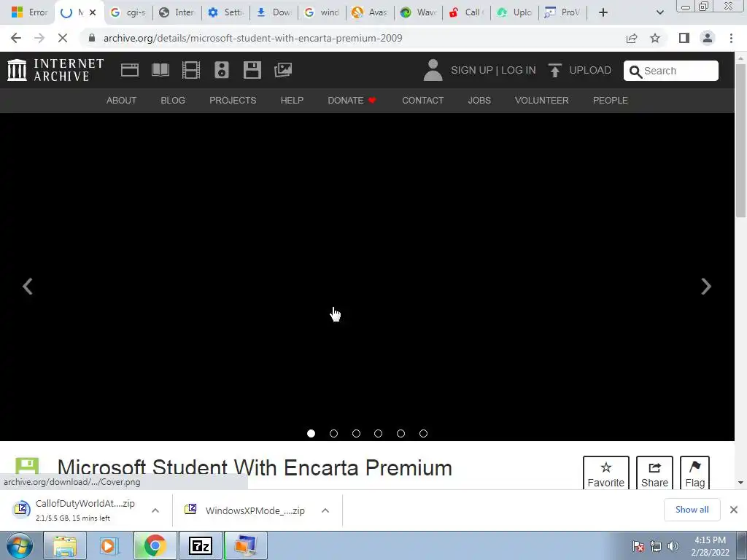Switch to the Upload tab

[x=514, y=12]
